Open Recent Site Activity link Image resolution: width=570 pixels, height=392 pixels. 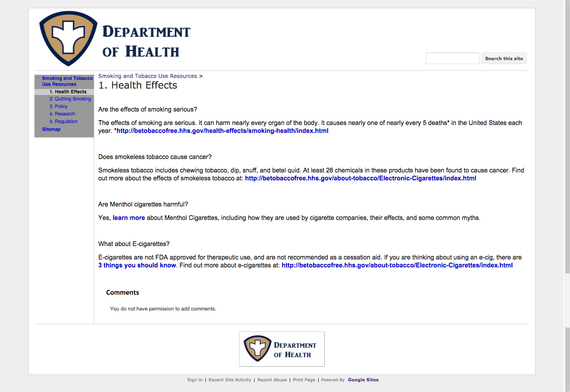(x=230, y=380)
